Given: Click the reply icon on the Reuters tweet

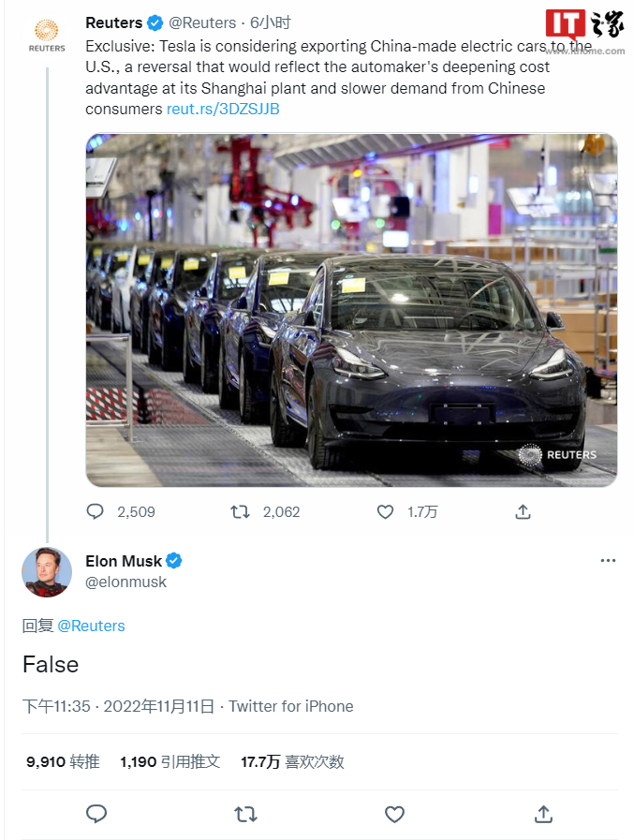Looking at the screenshot, I should pyautogui.click(x=96, y=511).
